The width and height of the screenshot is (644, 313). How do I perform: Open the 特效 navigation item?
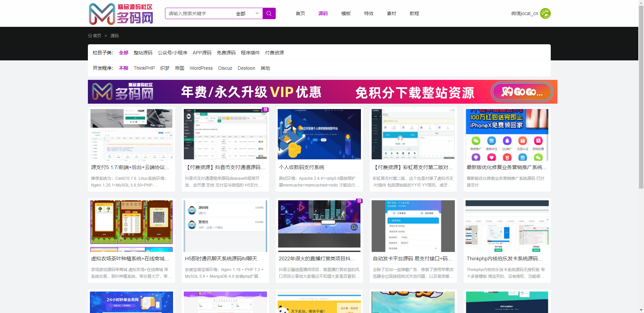369,13
